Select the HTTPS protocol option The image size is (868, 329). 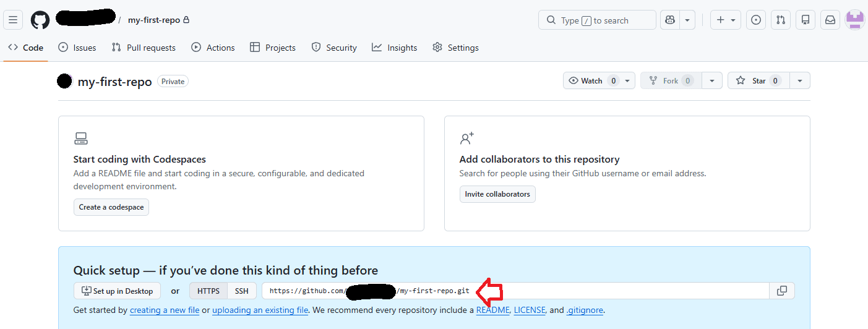click(x=208, y=291)
